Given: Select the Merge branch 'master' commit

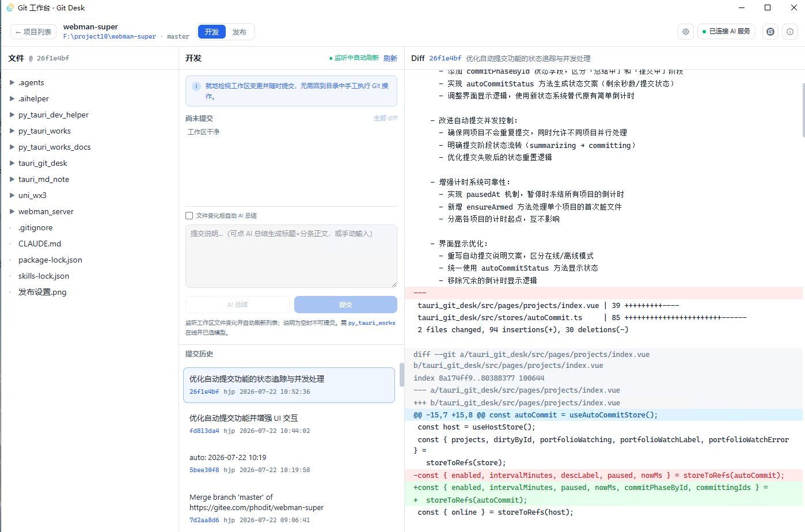Looking at the screenshot, I should [289, 508].
